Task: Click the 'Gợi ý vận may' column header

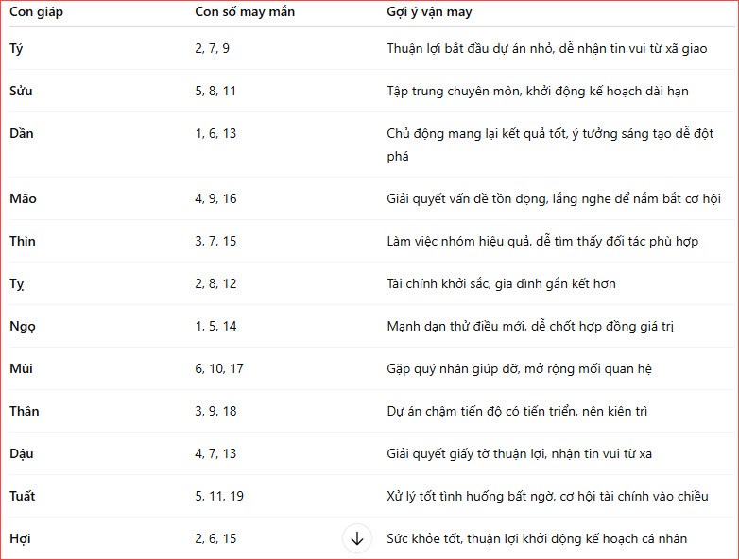Action: tap(429, 12)
